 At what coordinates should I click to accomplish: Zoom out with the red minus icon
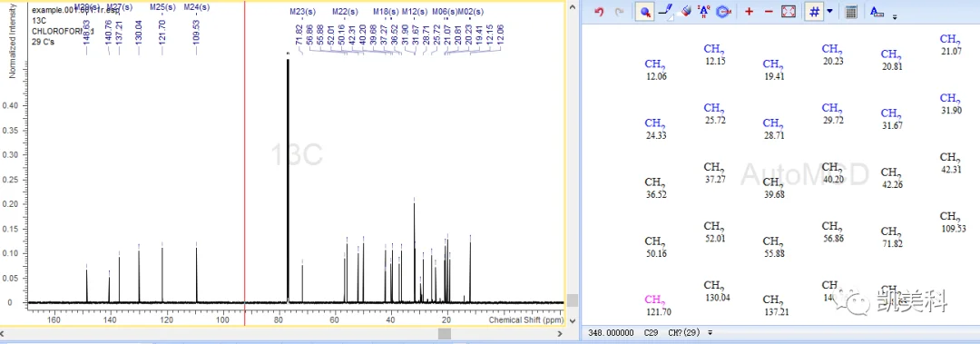[x=769, y=12]
